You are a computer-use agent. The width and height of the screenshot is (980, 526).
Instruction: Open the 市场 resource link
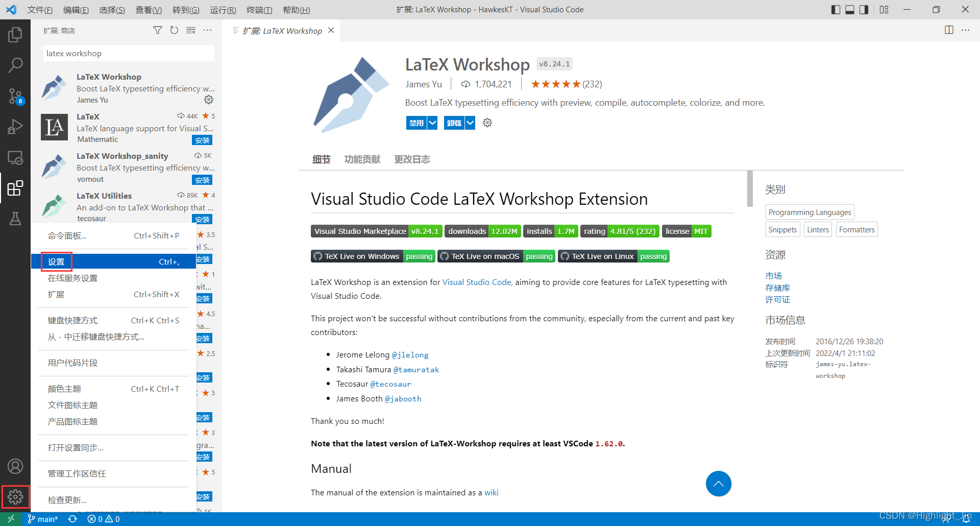(x=773, y=276)
